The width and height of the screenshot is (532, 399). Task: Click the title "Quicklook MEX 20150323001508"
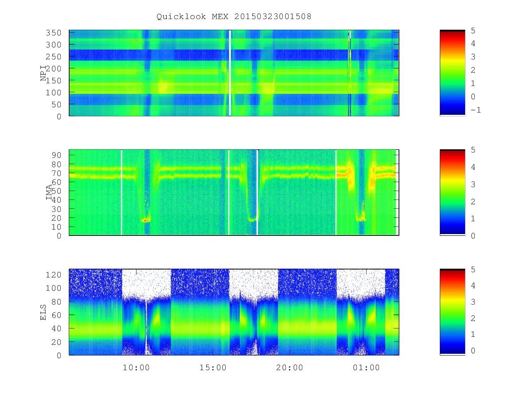point(234,17)
